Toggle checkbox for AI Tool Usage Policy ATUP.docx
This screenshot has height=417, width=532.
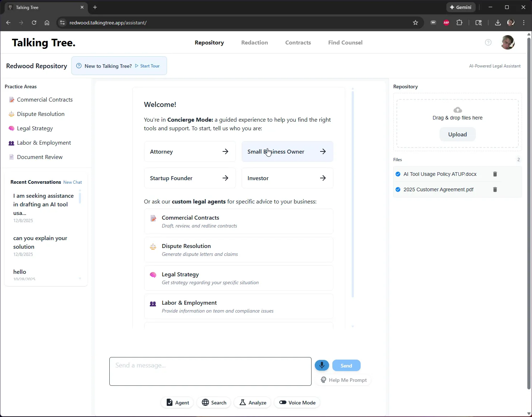pyautogui.click(x=398, y=174)
